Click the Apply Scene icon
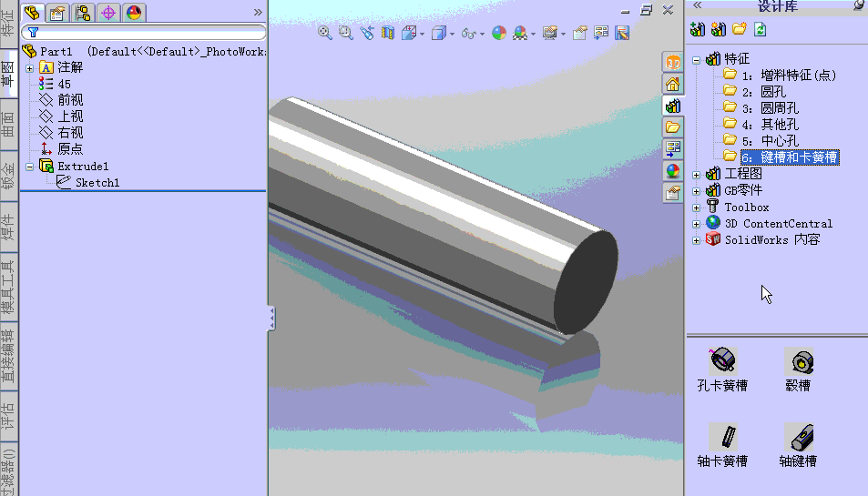 point(520,33)
